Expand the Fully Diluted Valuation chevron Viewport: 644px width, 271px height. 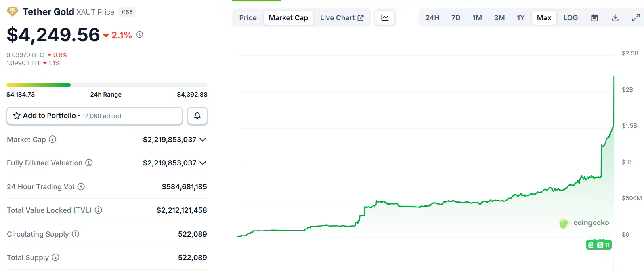coord(203,163)
